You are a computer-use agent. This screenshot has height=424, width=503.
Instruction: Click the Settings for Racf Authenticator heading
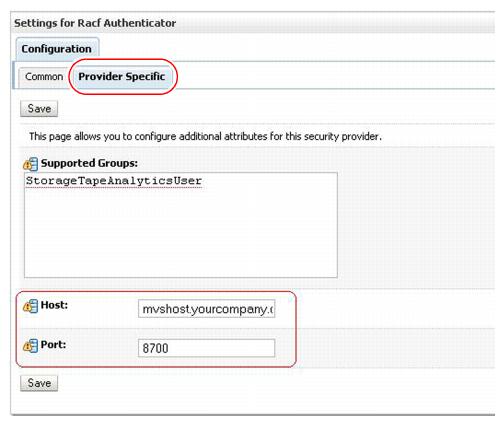click(x=95, y=23)
